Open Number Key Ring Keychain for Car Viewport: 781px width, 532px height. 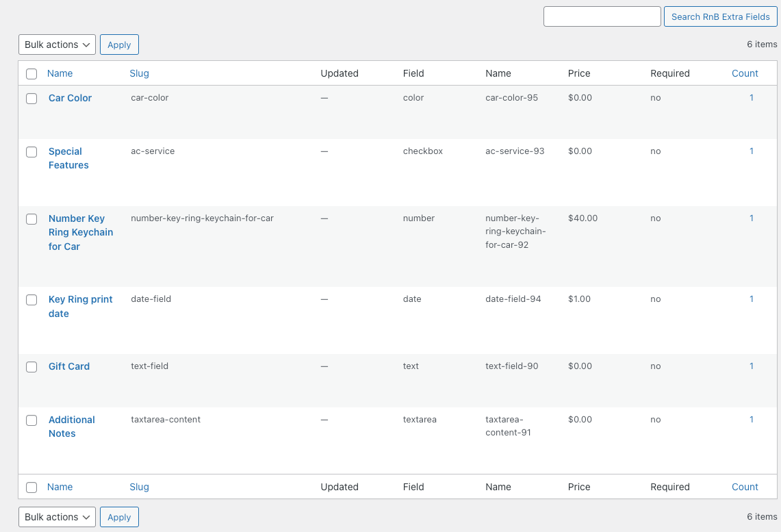(80, 232)
